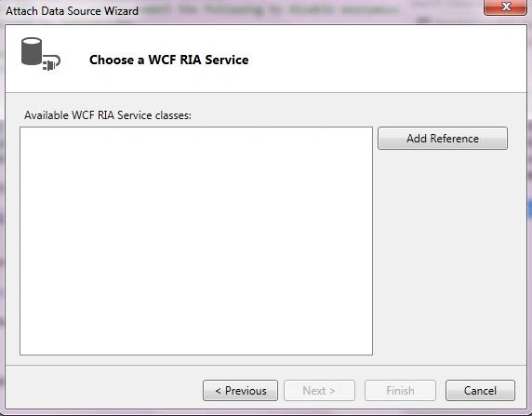Click the left angle bracket on the Previous button
This screenshot has height=416, width=532.
tap(219, 391)
